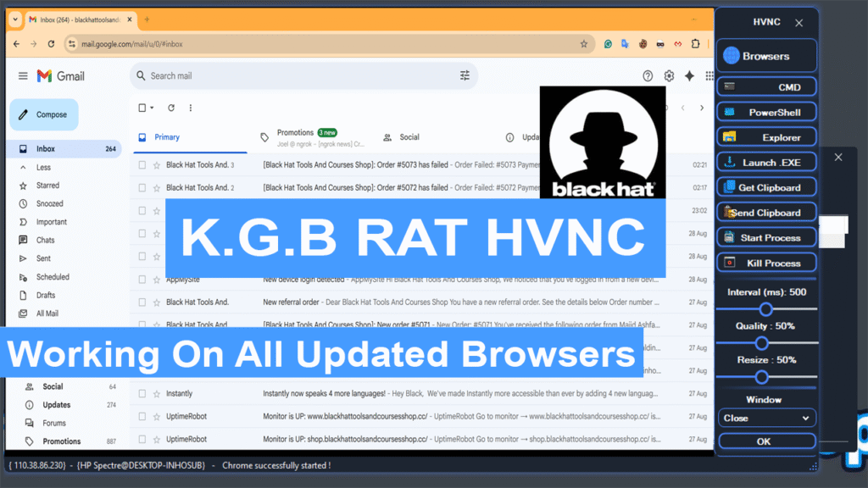868x488 pixels.
Task: Collapse sidebar labels with Less
Action: (x=43, y=167)
